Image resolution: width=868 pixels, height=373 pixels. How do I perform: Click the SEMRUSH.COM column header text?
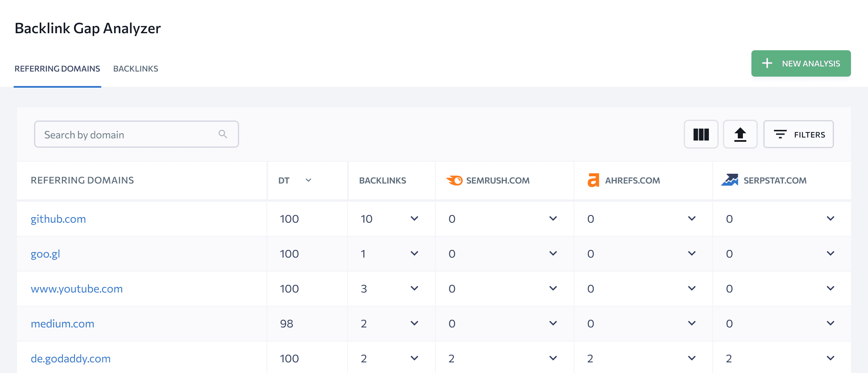pos(498,181)
